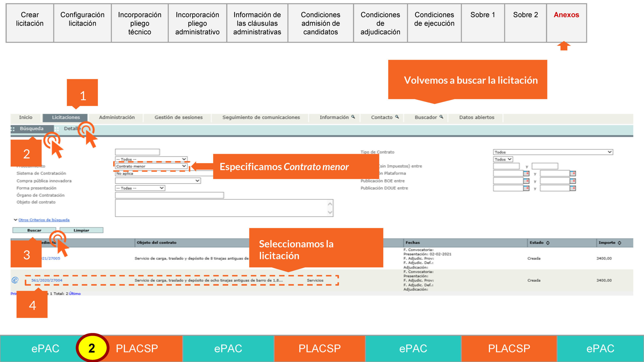Click magnifier icon next to Buscador
Image resolution: width=644 pixels, height=362 pixels.
click(441, 117)
